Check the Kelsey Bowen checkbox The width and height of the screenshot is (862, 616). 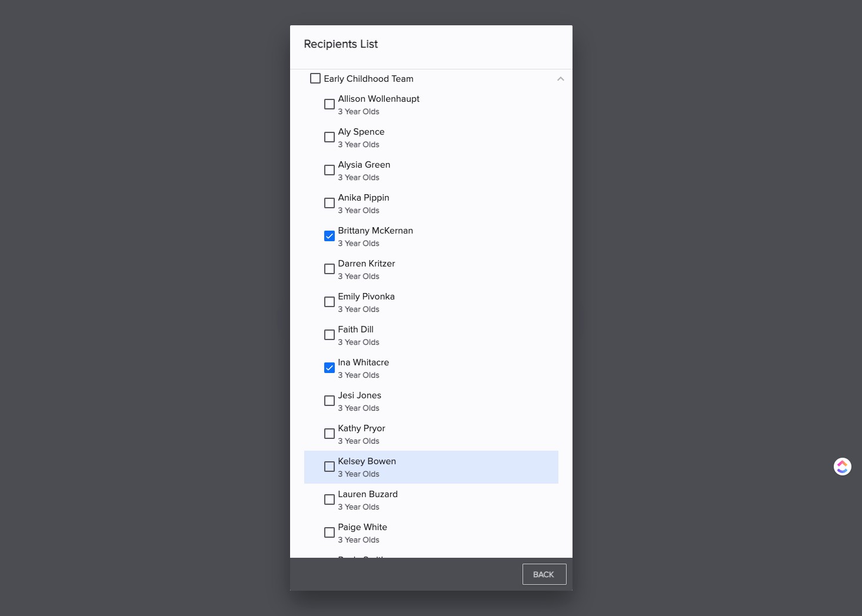tap(330, 467)
